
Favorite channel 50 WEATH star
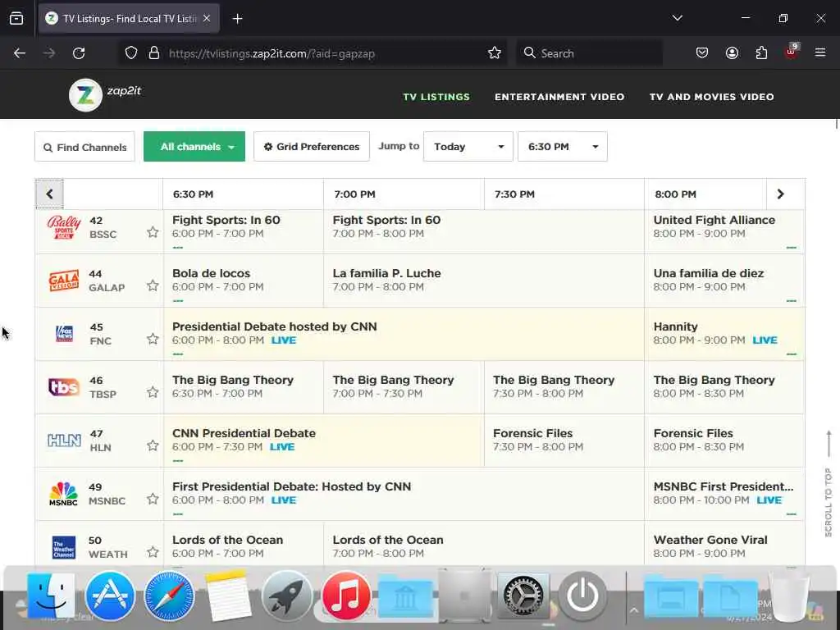(153, 552)
